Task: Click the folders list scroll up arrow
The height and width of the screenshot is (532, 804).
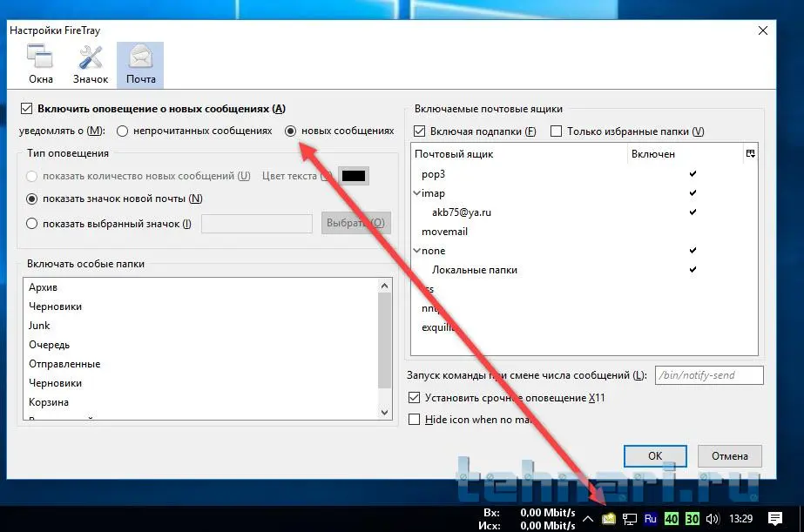Action: [384, 286]
